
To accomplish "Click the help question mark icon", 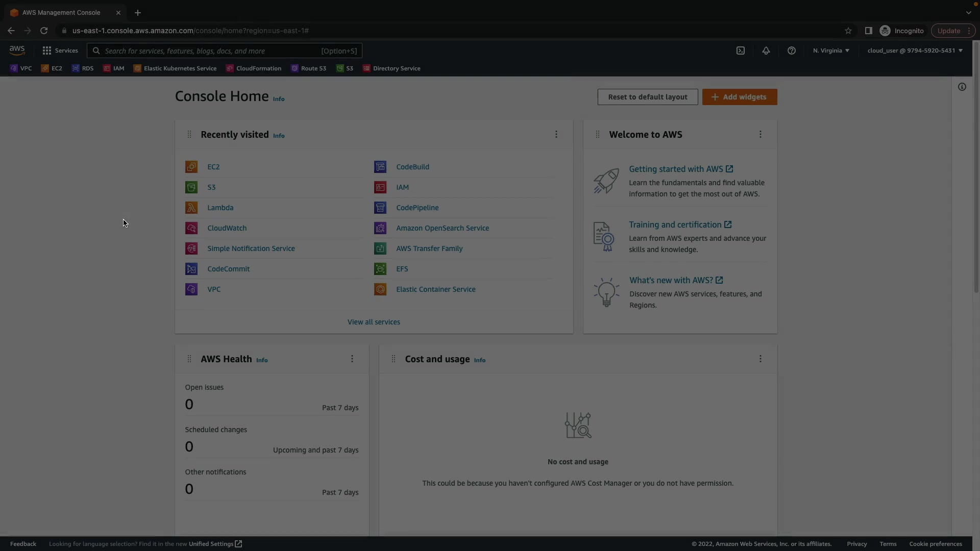I will pyautogui.click(x=791, y=51).
